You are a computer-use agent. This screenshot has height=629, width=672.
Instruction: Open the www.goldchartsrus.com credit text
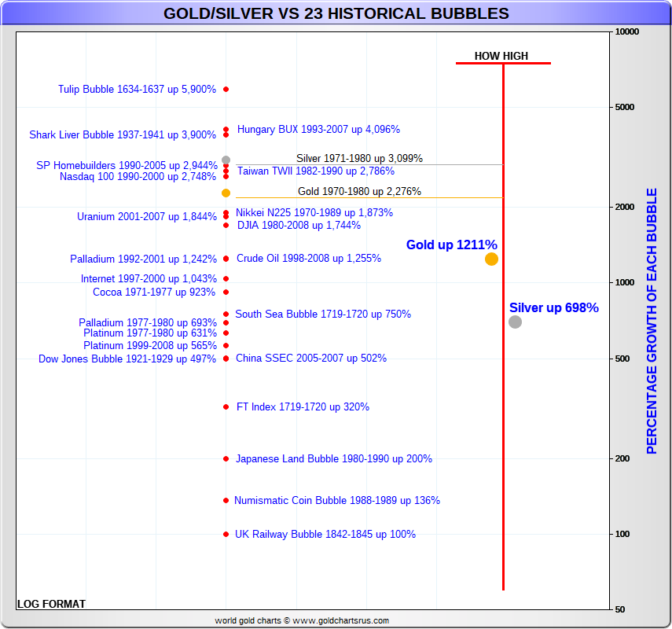pos(340,620)
